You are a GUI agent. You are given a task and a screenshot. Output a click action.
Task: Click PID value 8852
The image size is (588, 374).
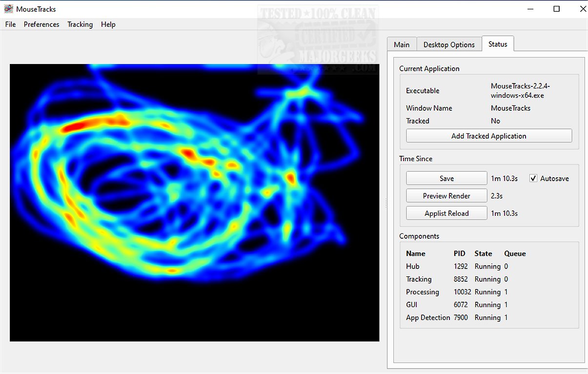point(461,279)
